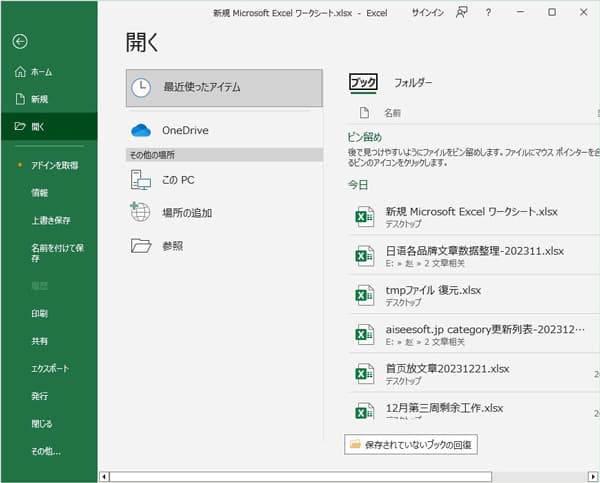Click the Excel icon of 日语各品牌文章数据整理-202311.xlsx
Viewport: 600px width, 483px height.
[x=365, y=256]
